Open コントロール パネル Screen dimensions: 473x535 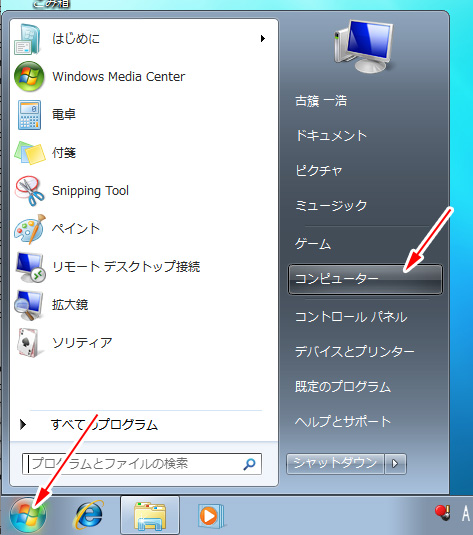(x=351, y=317)
